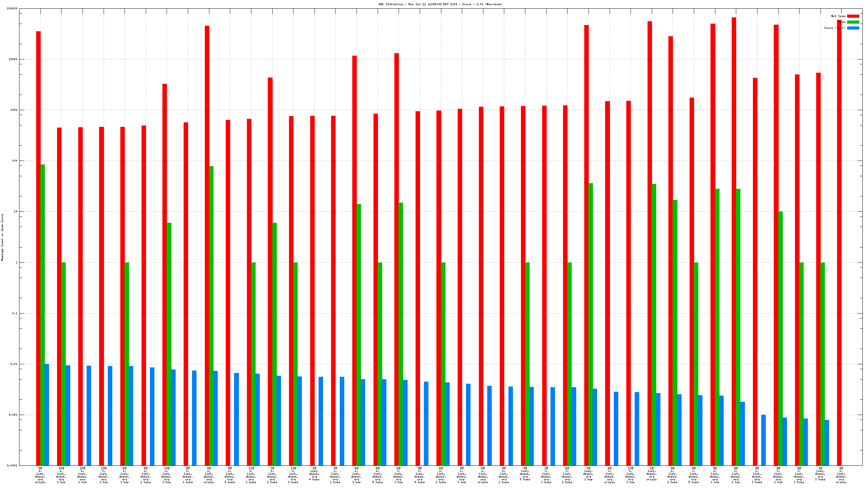Click the blue Score legend swatch
The height and width of the screenshot is (488, 868).
pyautogui.click(x=853, y=28)
